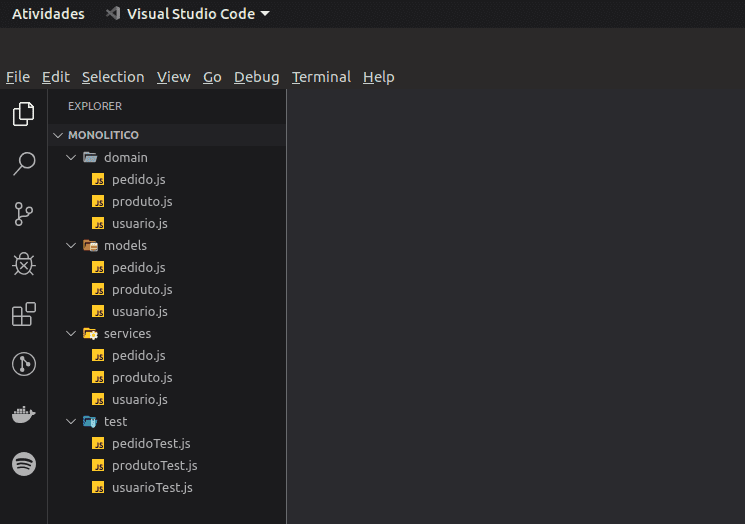Open the Debug bug icon in activity bar
The height and width of the screenshot is (524, 745).
24,264
